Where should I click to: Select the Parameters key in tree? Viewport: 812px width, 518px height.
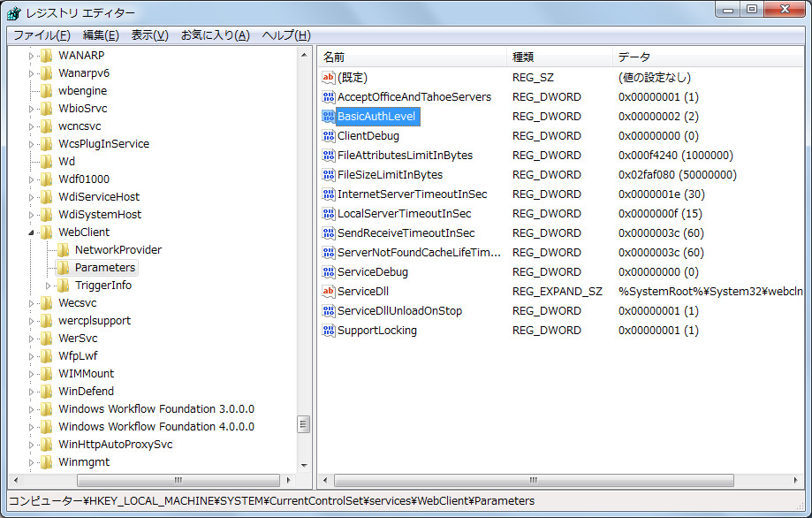105,267
